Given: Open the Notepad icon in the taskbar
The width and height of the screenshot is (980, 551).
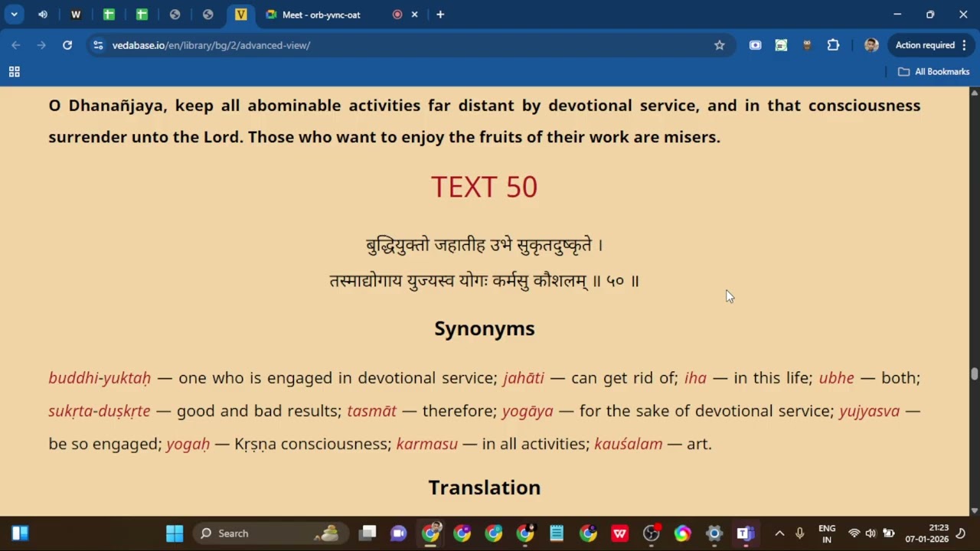Looking at the screenshot, I should 557,533.
